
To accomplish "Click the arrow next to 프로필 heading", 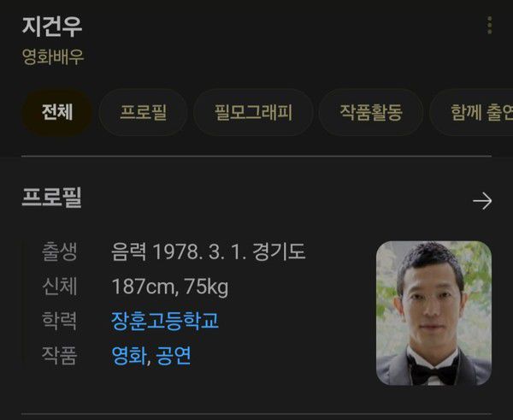I will coord(482,201).
